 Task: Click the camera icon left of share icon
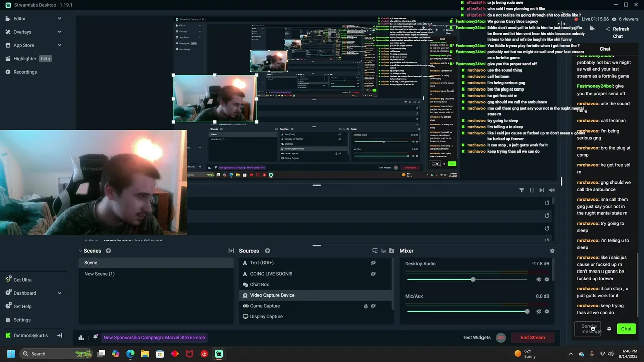pyautogui.click(x=592, y=29)
